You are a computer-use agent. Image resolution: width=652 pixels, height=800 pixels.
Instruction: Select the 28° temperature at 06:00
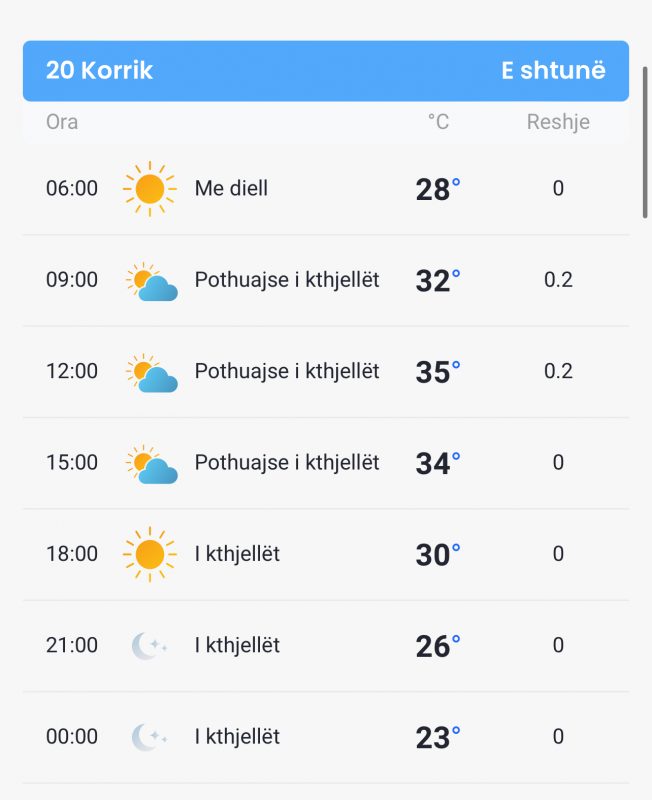pyautogui.click(x=438, y=189)
